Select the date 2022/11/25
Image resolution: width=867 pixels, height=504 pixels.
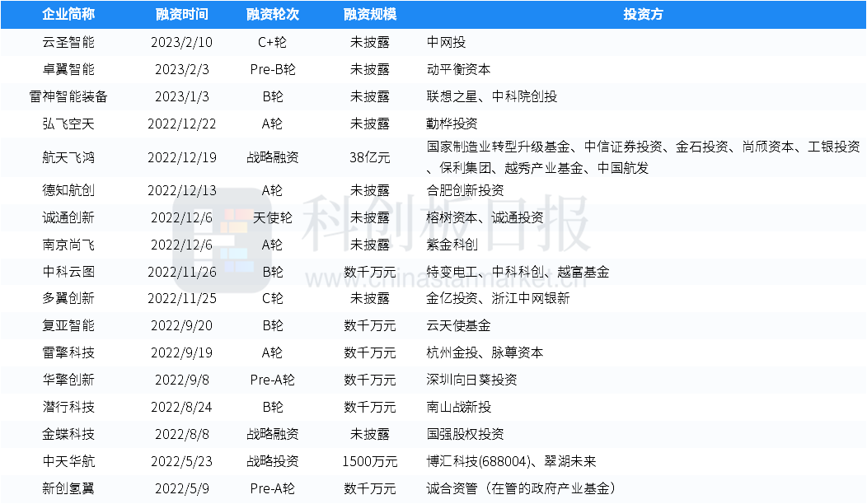[182, 298]
